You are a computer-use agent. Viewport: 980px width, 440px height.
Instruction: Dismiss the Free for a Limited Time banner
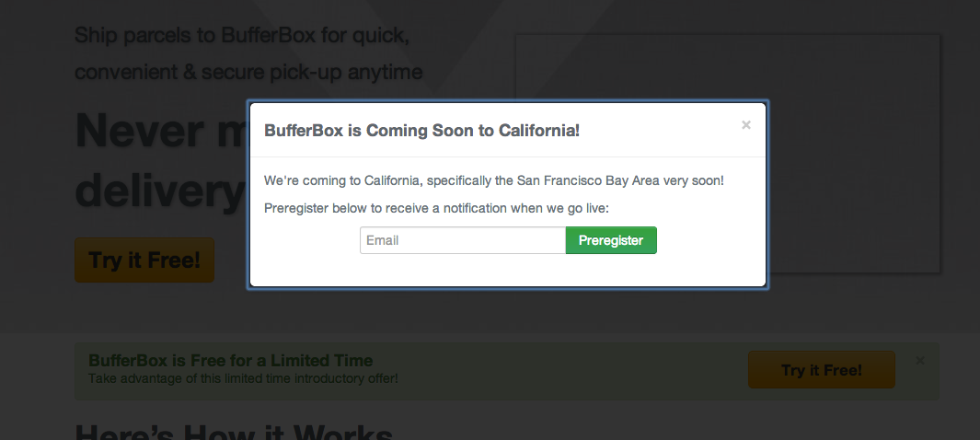tap(919, 361)
